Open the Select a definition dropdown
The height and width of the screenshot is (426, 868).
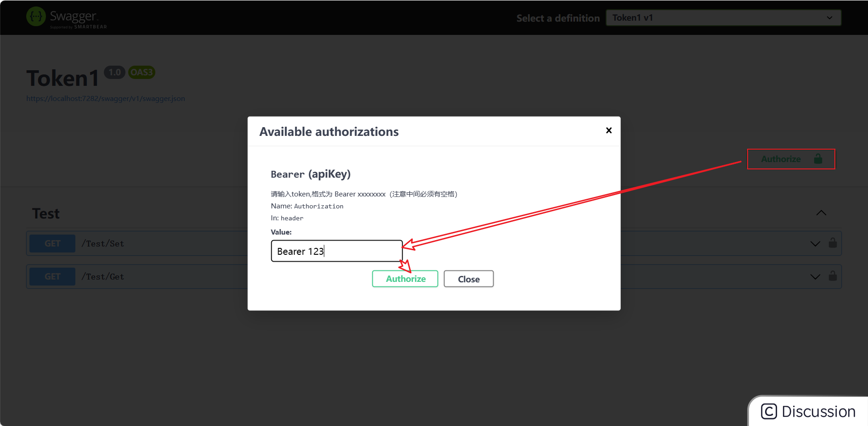point(724,18)
